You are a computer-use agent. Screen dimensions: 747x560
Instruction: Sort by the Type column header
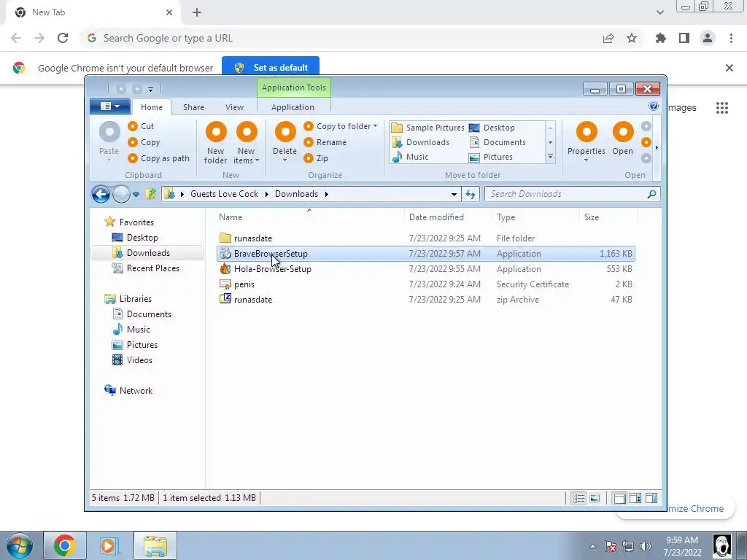point(535,217)
